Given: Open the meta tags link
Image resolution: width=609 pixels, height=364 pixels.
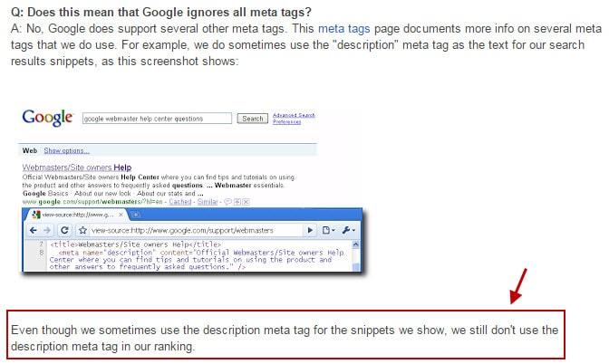Looking at the screenshot, I should tap(343, 29).
